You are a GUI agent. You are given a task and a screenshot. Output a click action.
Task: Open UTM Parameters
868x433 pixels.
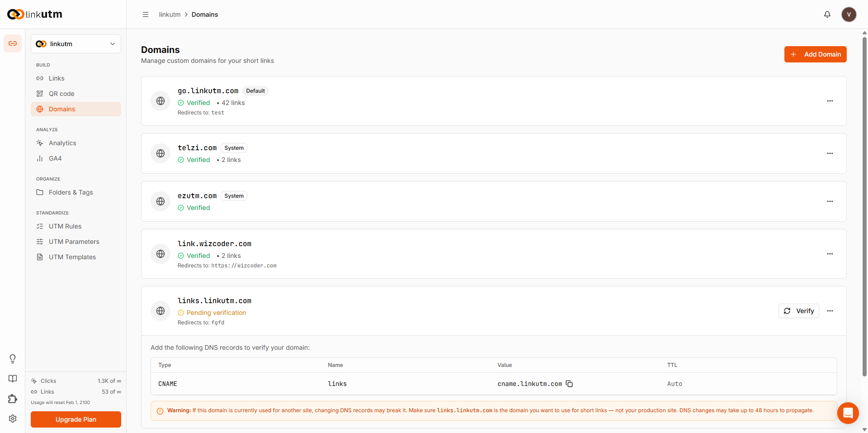tap(76, 242)
